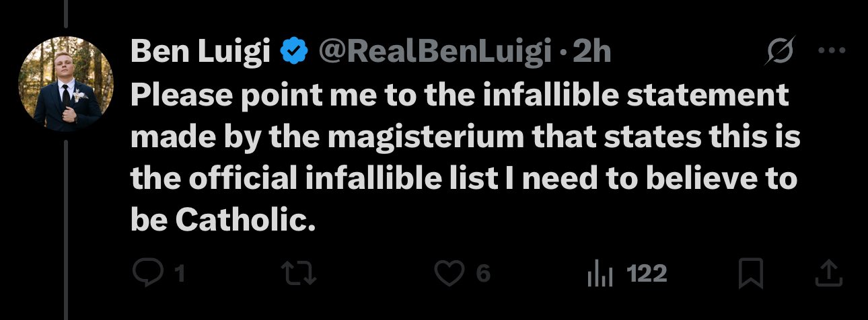Click the 122 views count
The height and width of the screenshot is (320, 868).
pyautogui.click(x=646, y=273)
